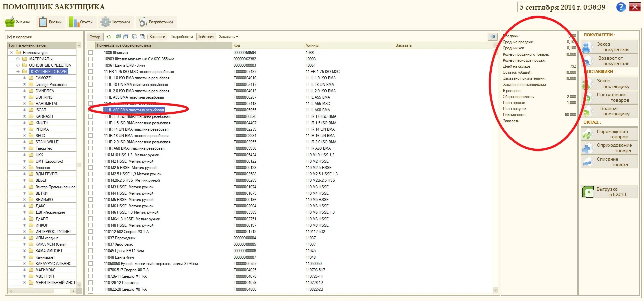
Task: Switch to the Отчеты tab
Action: [81, 22]
